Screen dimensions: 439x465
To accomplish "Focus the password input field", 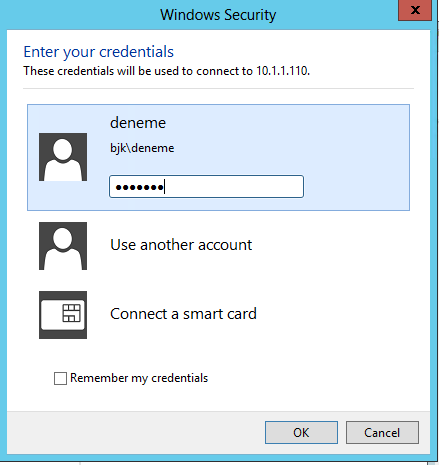I will (206, 187).
